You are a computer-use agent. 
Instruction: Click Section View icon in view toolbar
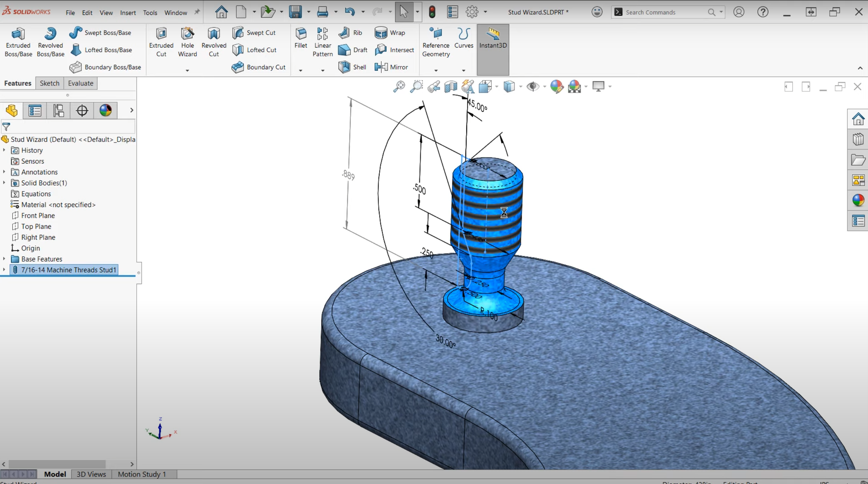tap(451, 87)
